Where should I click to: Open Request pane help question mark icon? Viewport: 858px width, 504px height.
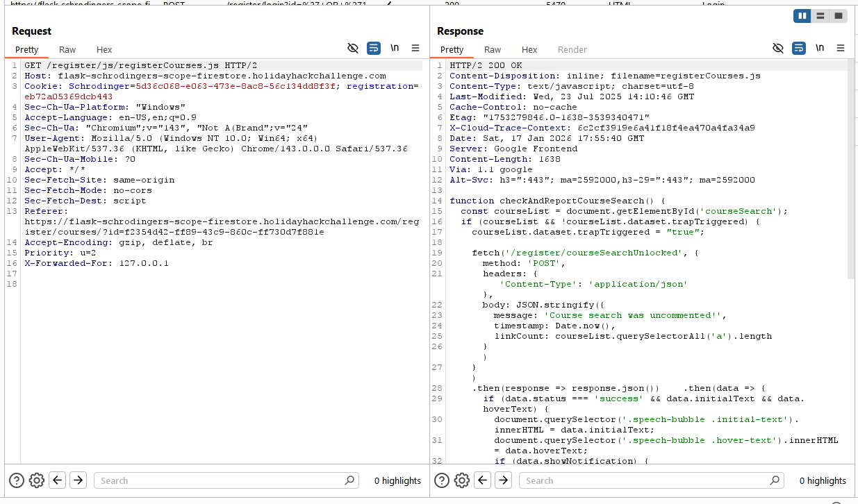(x=17, y=480)
